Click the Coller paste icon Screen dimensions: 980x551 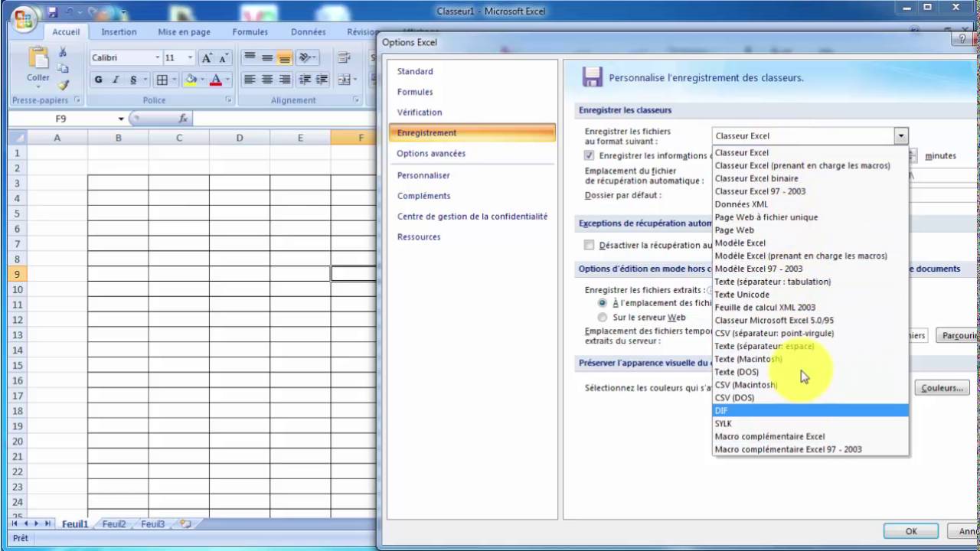(x=38, y=57)
